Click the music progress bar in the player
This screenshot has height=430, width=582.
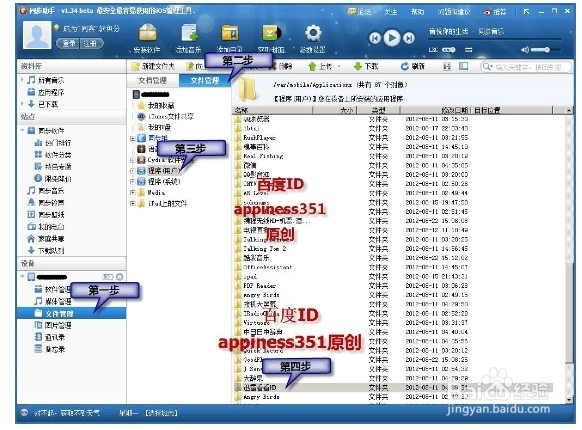click(x=496, y=39)
